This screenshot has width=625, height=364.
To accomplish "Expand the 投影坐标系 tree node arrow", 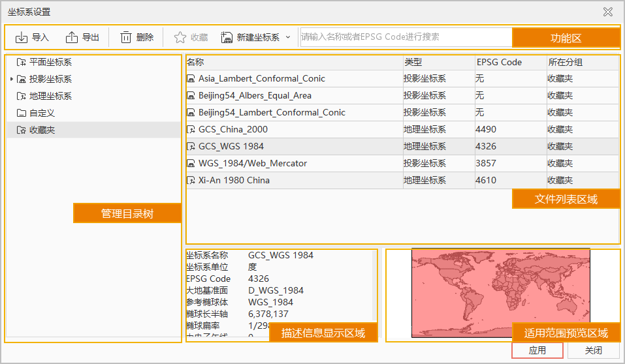I will click(12, 79).
